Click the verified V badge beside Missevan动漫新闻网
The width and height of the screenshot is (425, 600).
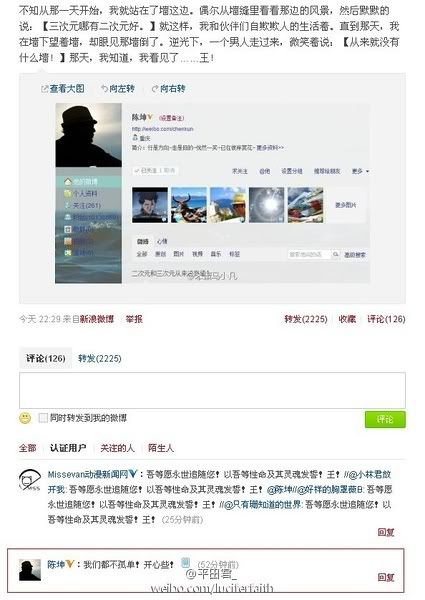coord(133,474)
